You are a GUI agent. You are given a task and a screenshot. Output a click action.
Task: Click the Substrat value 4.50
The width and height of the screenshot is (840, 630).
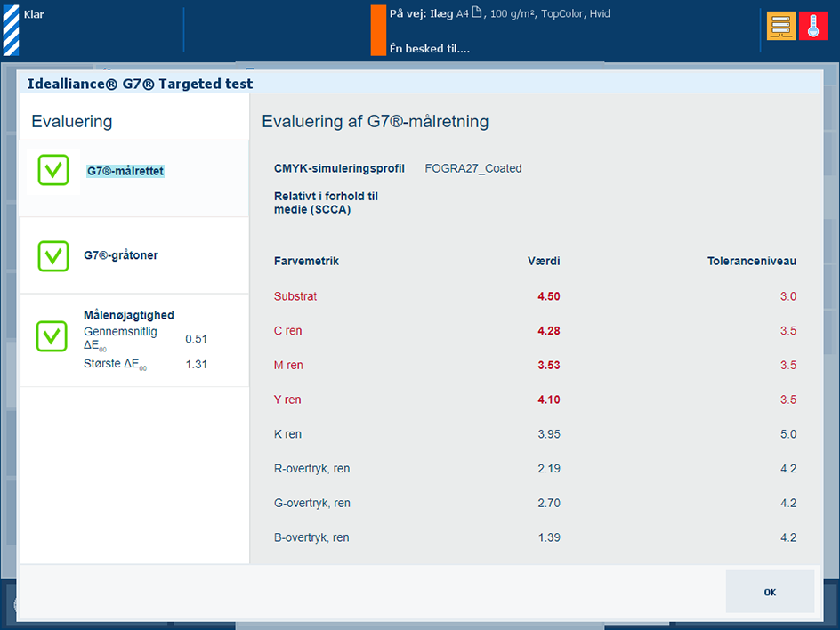click(548, 296)
